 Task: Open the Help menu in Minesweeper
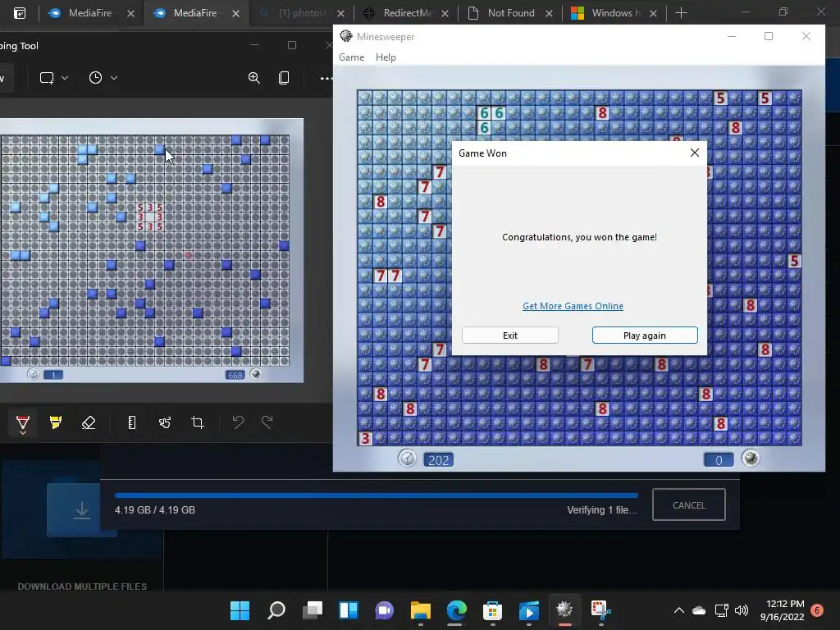point(386,57)
